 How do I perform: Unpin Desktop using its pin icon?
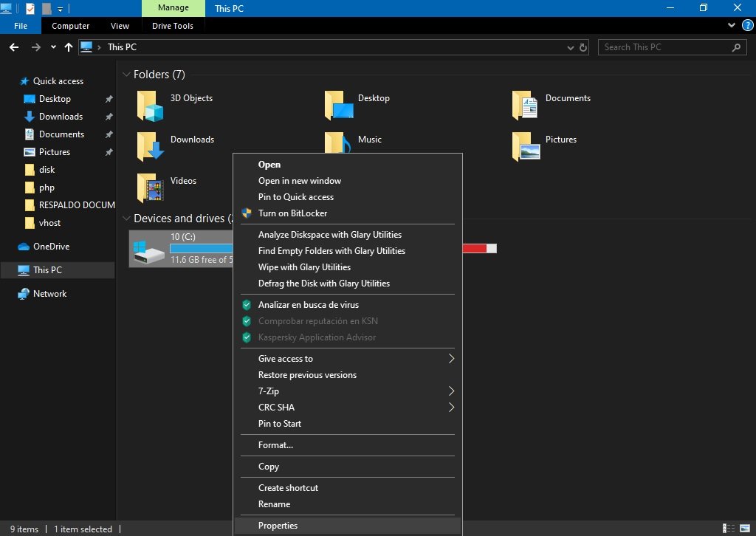pos(109,99)
